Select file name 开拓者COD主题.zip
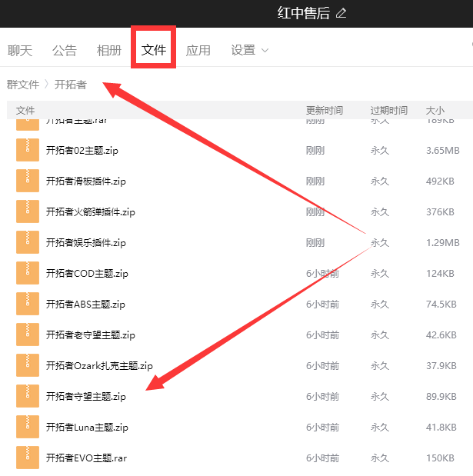Image resolution: width=473 pixels, height=476 pixels. 87,274
